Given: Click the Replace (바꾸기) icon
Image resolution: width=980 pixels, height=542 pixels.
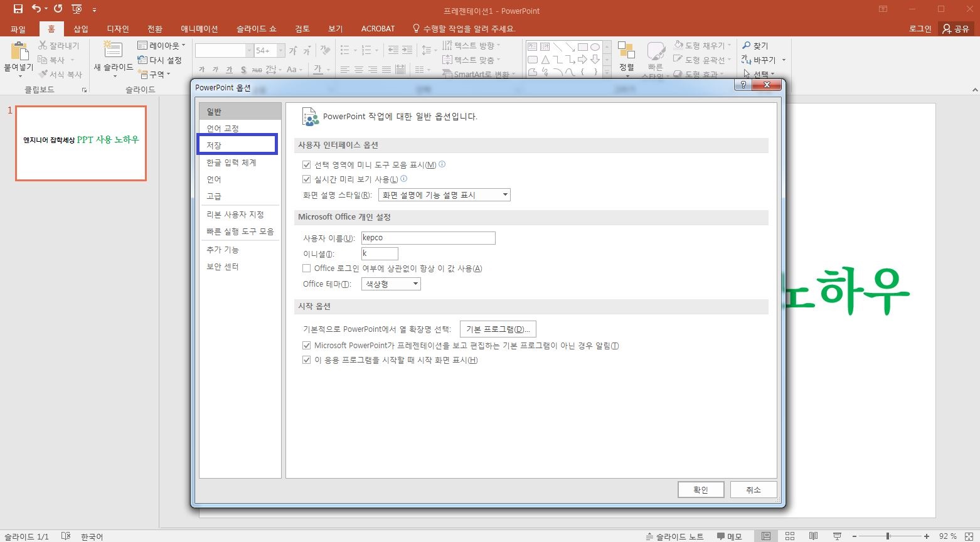Looking at the screenshot, I should [747, 60].
